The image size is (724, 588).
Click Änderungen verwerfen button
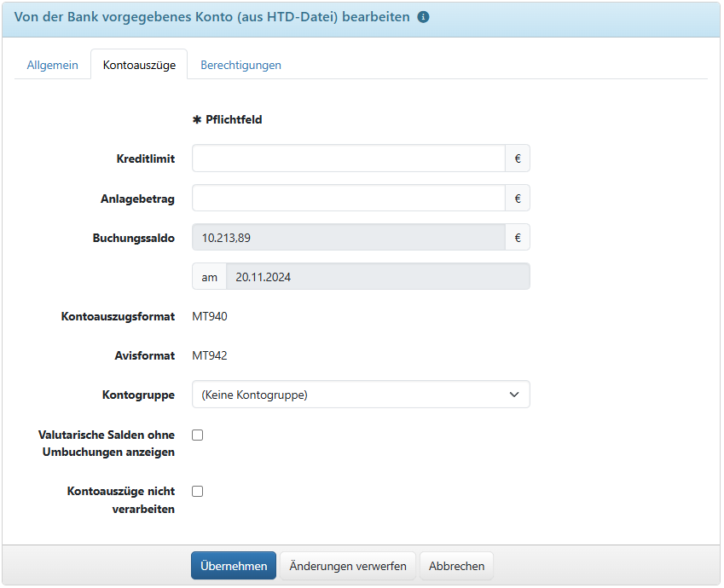[348, 566]
